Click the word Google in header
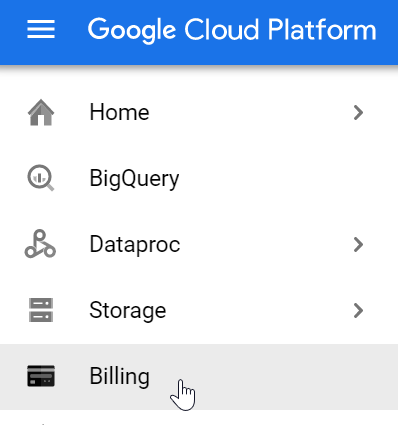The width and height of the screenshot is (398, 425). (x=132, y=30)
